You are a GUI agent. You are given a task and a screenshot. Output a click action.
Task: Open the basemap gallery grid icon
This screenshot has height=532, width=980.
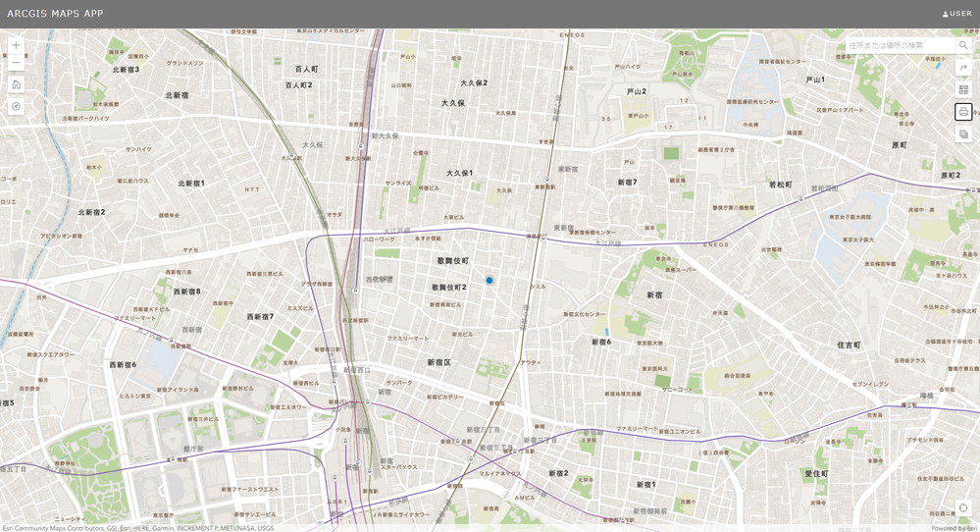click(963, 89)
